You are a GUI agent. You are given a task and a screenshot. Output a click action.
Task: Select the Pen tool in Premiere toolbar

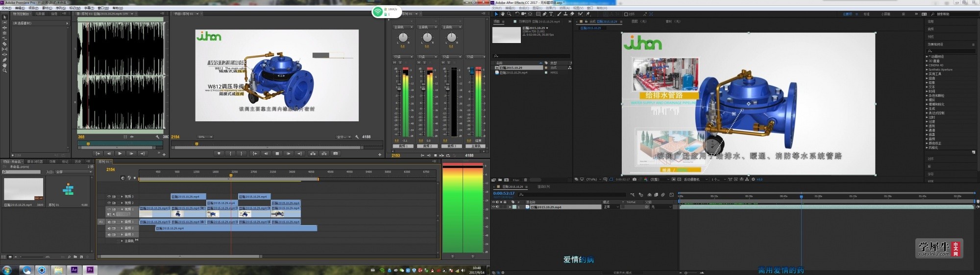(4, 60)
